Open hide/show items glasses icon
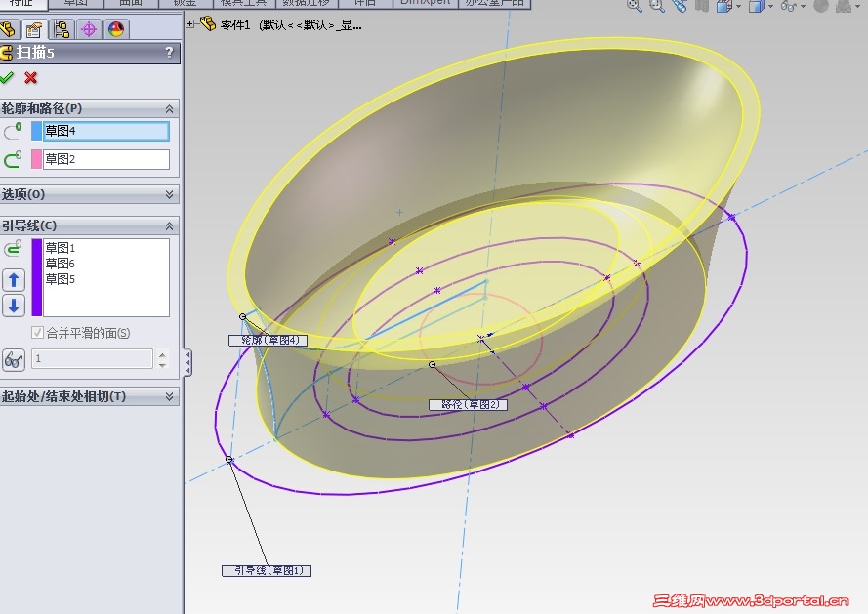The width and height of the screenshot is (868, 614). pyautogui.click(x=788, y=6)
